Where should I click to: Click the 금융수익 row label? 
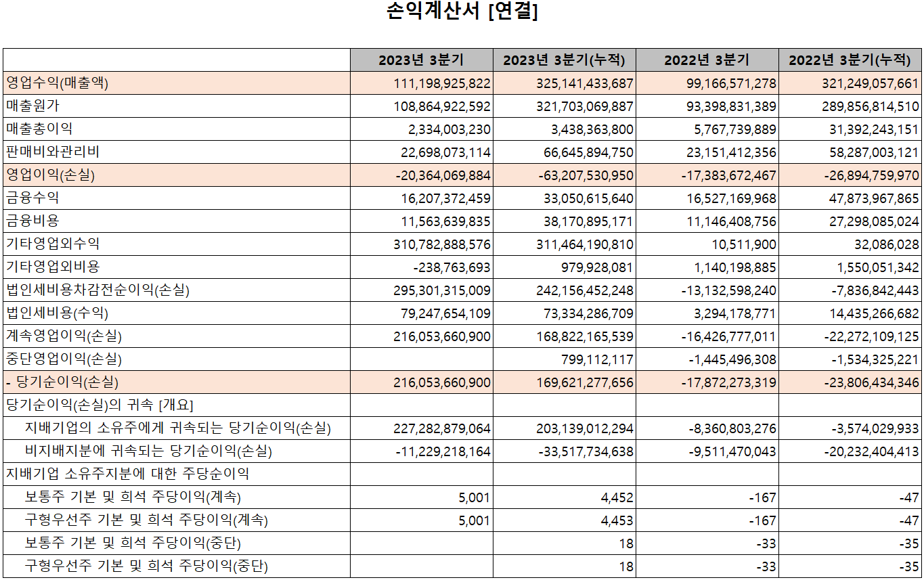32,198
